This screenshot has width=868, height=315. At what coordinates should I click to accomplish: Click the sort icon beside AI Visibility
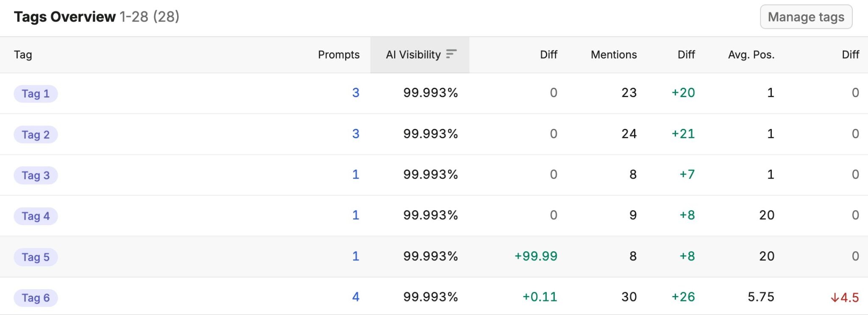(x=451, y=54)
